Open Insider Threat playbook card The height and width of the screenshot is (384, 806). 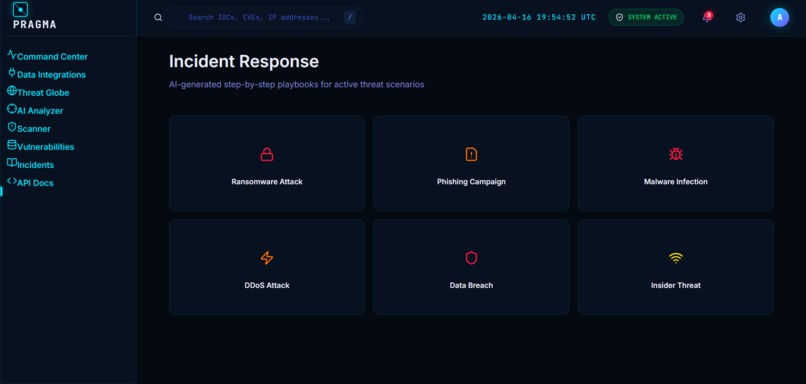[675, 267]
